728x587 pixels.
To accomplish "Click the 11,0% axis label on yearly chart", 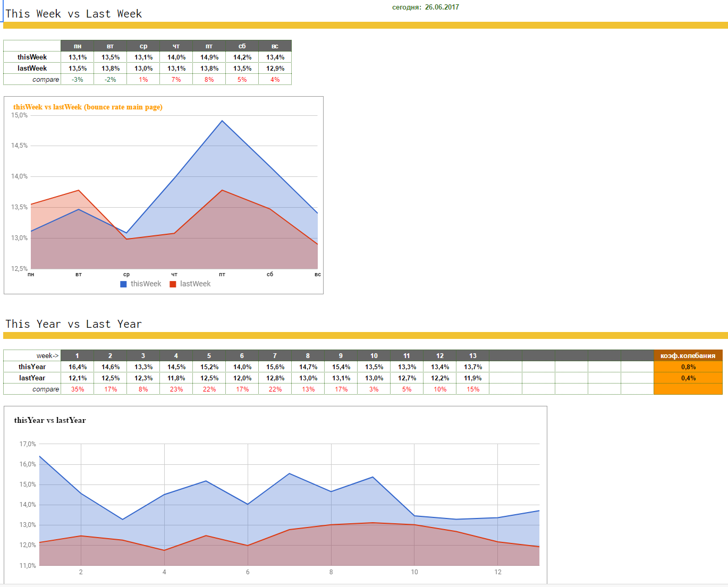I will [x=28, y=566].
